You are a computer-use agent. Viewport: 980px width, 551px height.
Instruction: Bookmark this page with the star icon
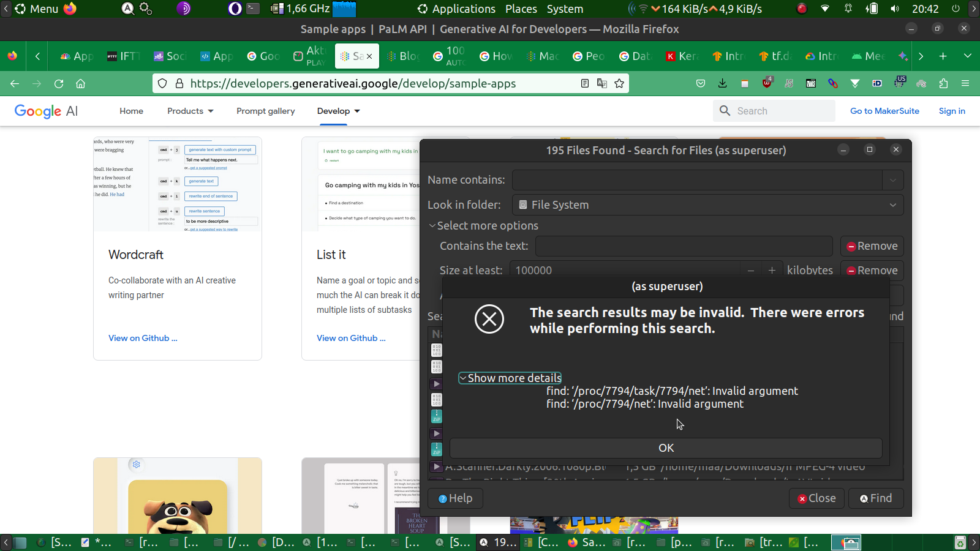point(619,83)
